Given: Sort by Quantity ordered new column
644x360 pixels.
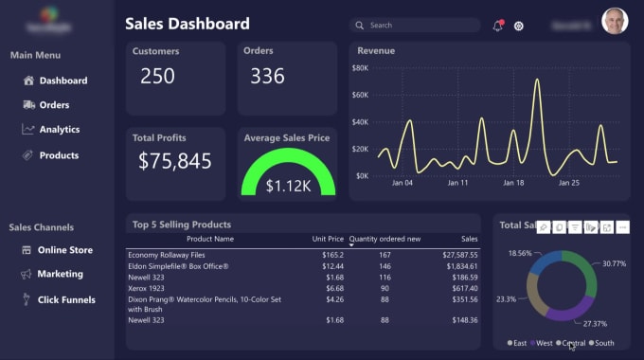Looking at the screenshot, I should point(385,239).
